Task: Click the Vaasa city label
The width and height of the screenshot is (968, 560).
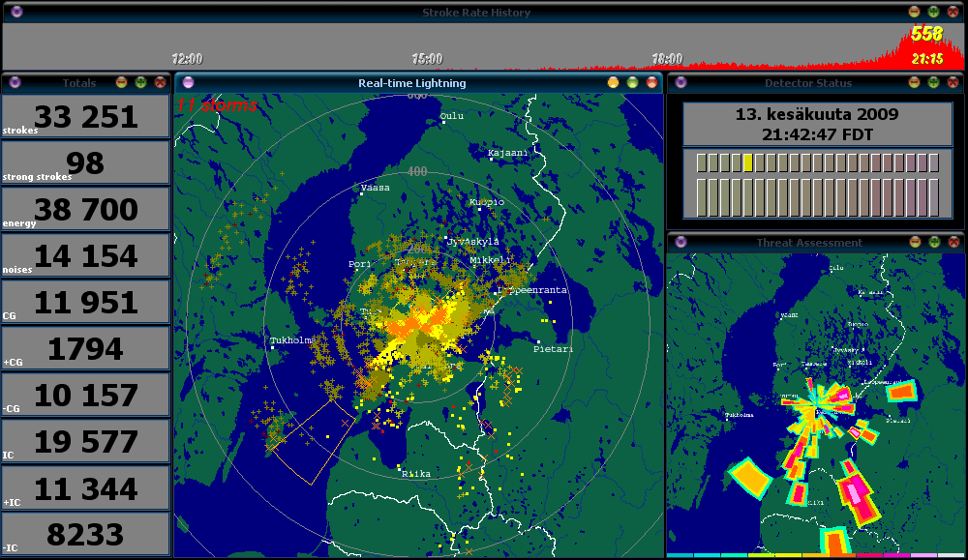Action: click(376, 188)
